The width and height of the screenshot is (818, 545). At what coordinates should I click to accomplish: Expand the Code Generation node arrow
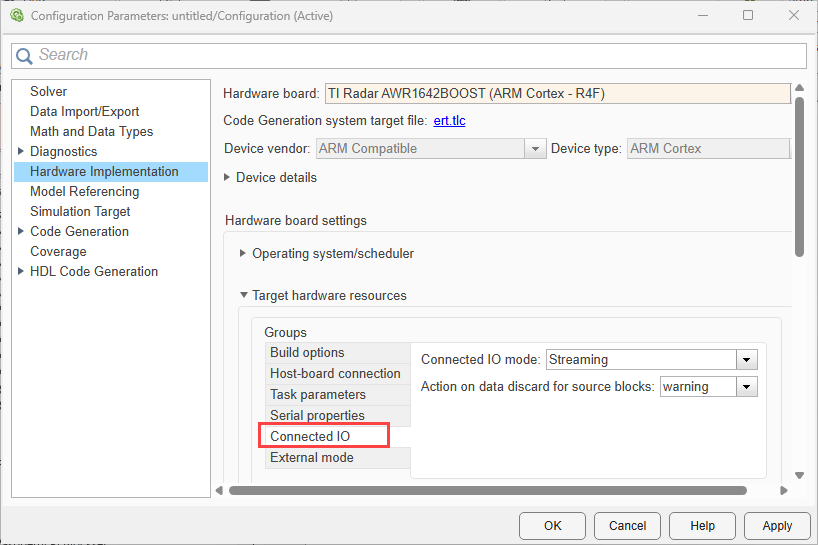[21, 231]
